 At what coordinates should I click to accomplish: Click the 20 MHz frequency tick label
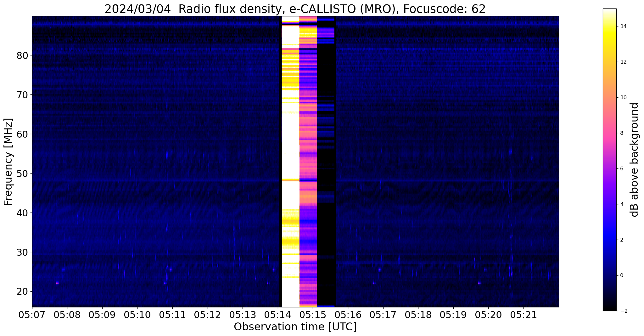click(22, 292)
